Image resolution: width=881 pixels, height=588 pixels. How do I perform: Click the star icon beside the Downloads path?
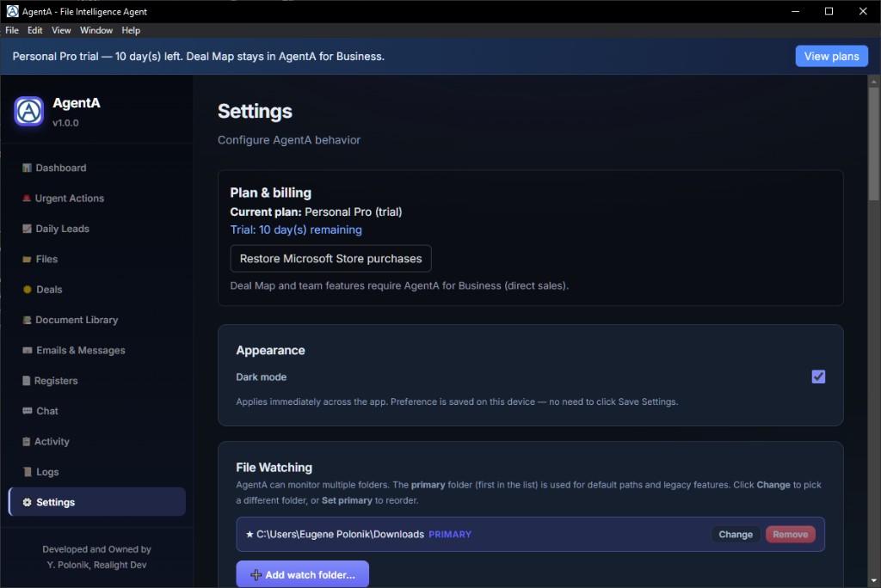[x=250, y=534]
